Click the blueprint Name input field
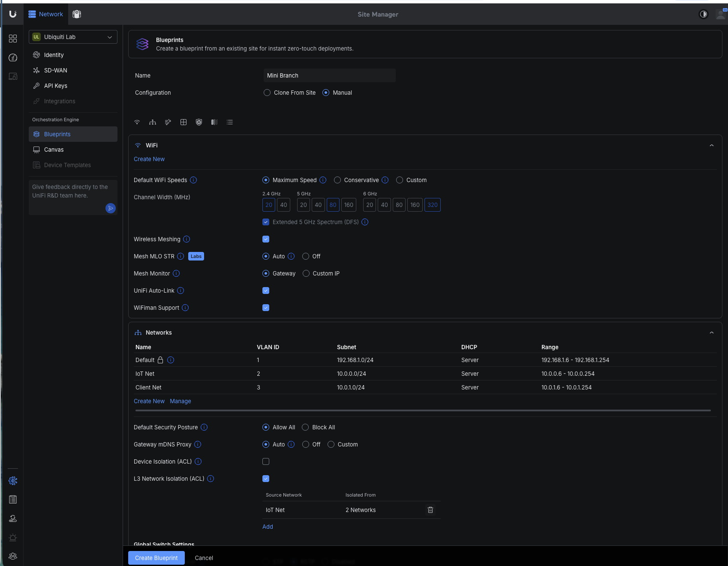The image size is (728, 566). 329,75
